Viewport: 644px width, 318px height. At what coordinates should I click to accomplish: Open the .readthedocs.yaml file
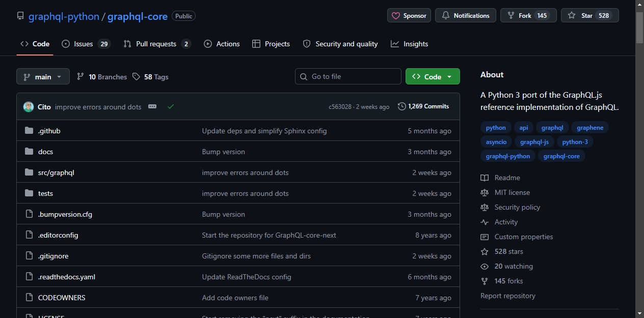pos(67,277)
